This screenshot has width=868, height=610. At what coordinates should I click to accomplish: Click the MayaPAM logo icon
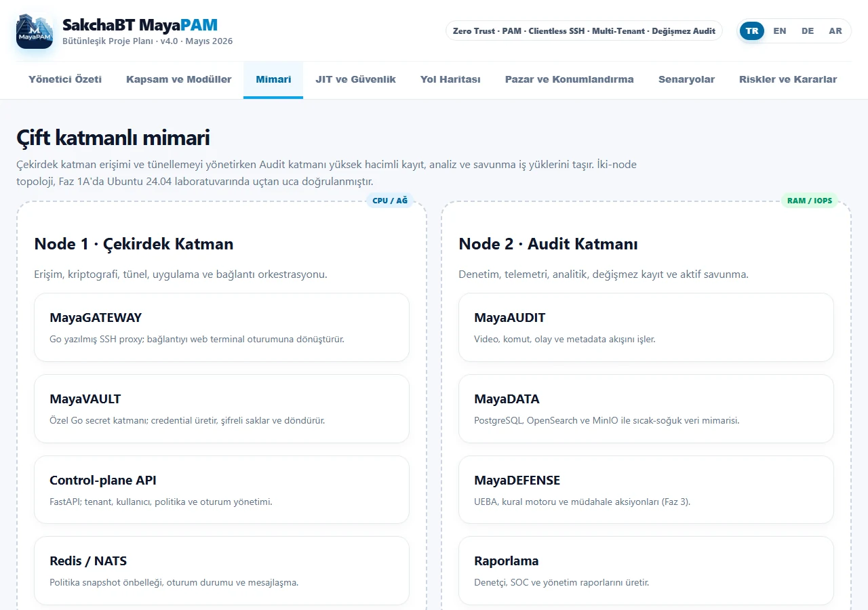35,31
